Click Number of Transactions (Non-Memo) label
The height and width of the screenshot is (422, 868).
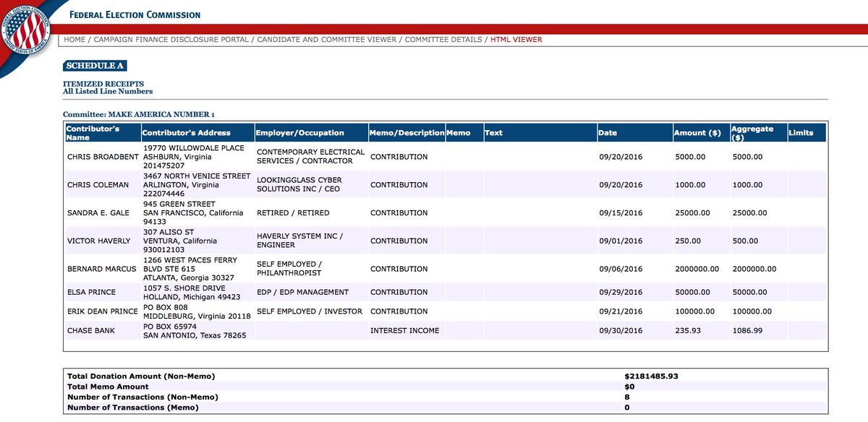(142, 397)
